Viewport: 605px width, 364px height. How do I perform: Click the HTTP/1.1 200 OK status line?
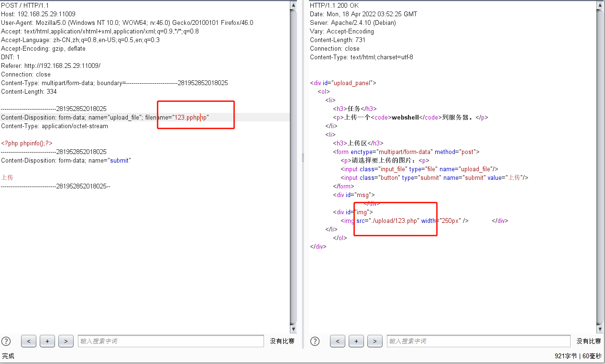(334, 5)
